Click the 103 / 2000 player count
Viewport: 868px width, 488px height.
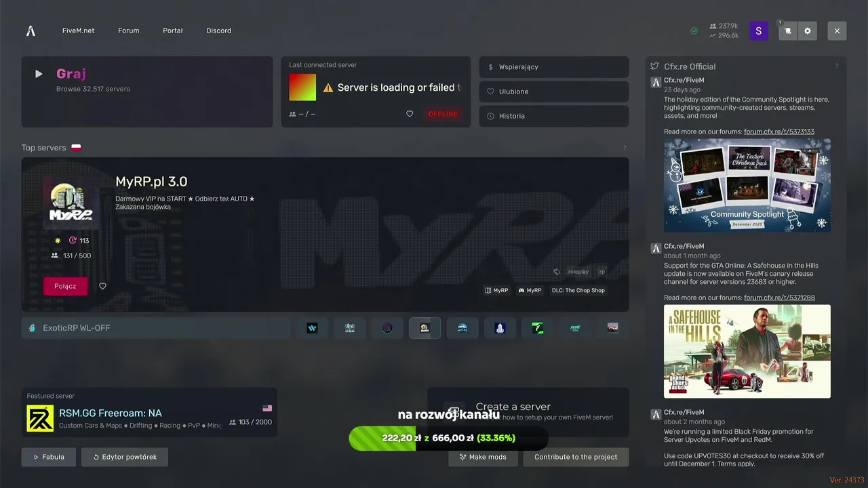click(250, 422)
